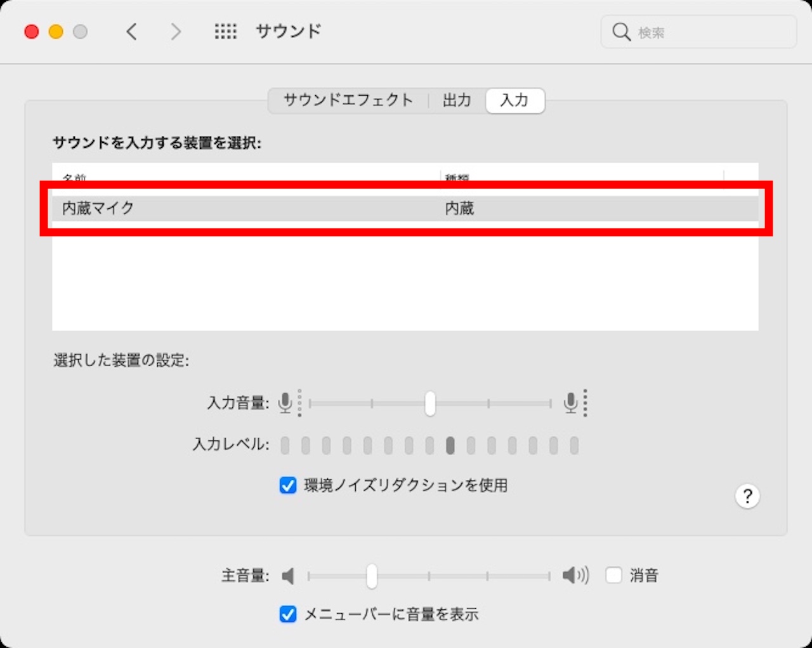812x648 pixels.
Task: Click the high input volume microphone icon
Action: click(x=575, y=403)
